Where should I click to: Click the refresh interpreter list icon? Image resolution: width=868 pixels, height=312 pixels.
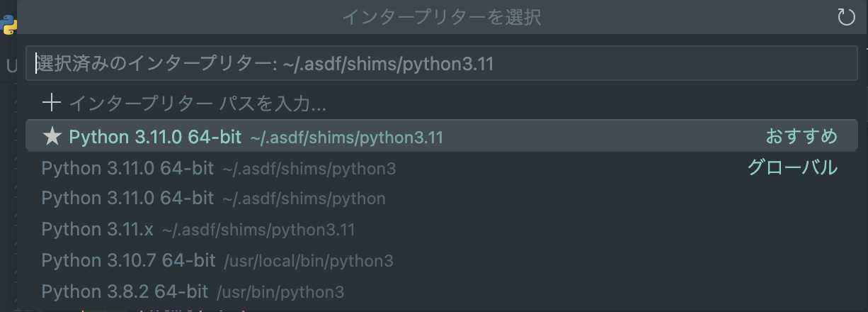coord(846,17)
